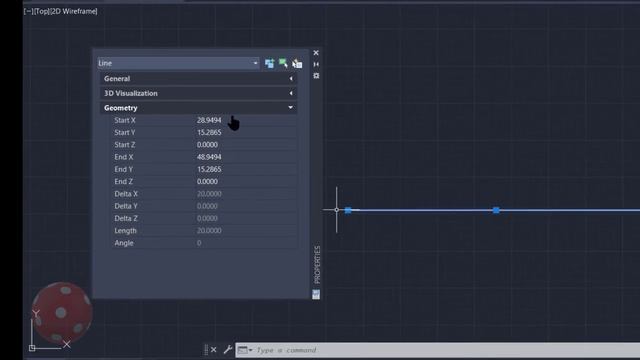The width and height of the screenshot is (640, 360).
Task: Open recent commands dropdown in command line
Action: (245, 350)
